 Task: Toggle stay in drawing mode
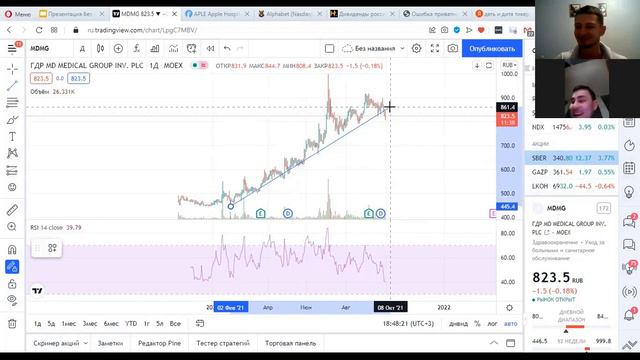pyautogui.click(x=12, y=267)
